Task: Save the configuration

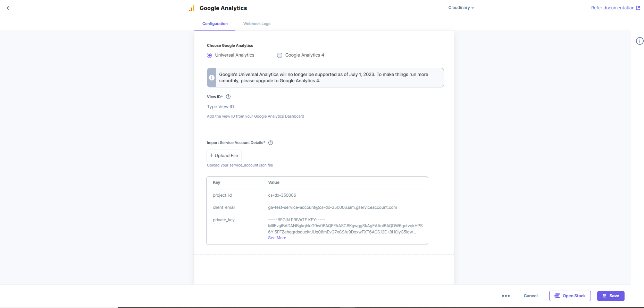Action: (611, 296)
